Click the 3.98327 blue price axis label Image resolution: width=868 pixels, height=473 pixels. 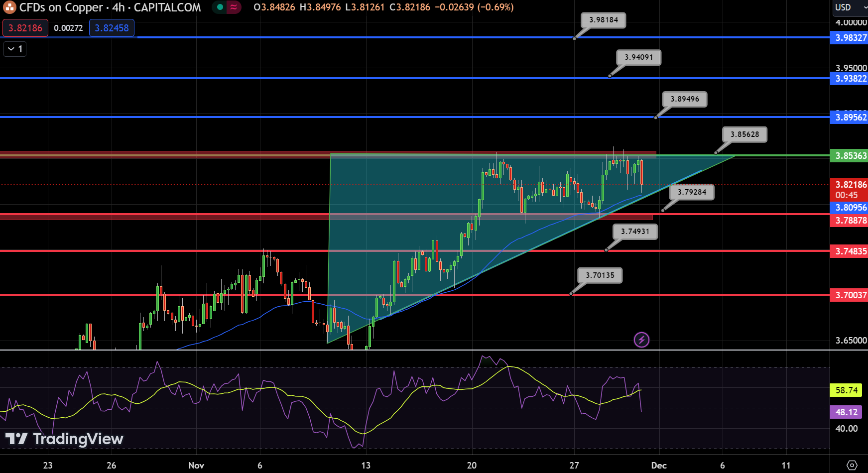(x=850, y=38)
